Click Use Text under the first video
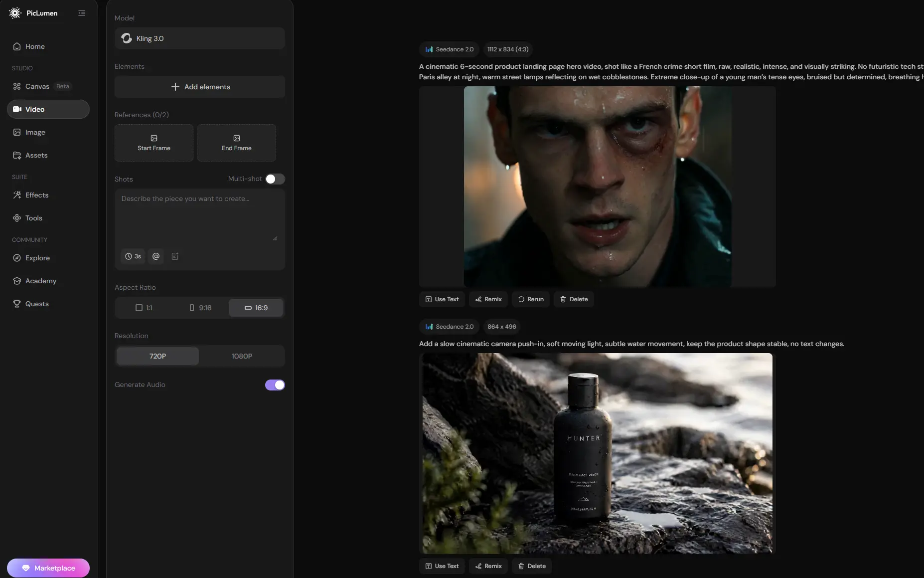The height and width of the screenshot is (578, 924). click(x=442, y=299)
